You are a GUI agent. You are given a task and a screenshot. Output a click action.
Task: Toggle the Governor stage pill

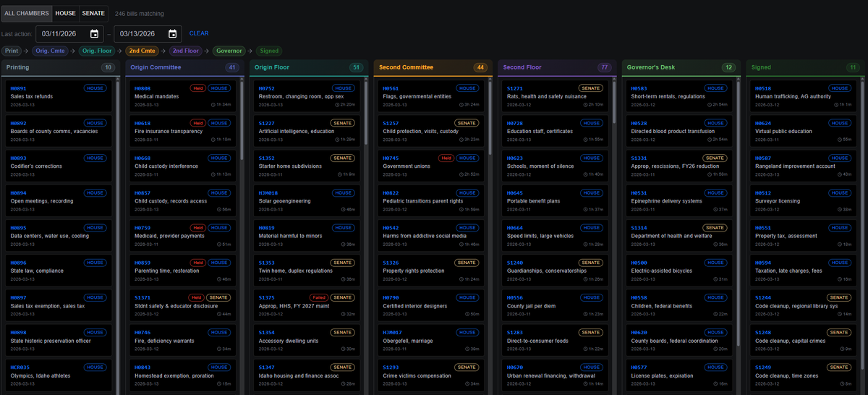tap(229, 51)
